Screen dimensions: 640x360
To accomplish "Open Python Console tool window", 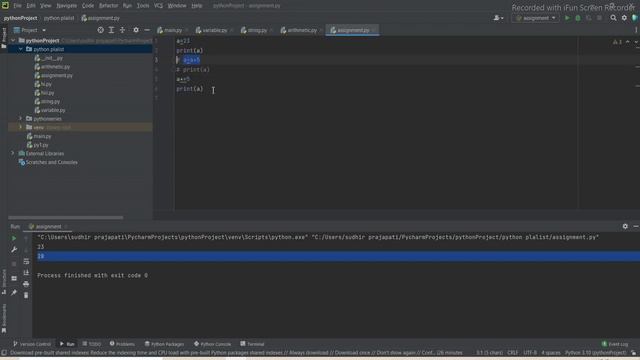I will click(212, 344).
